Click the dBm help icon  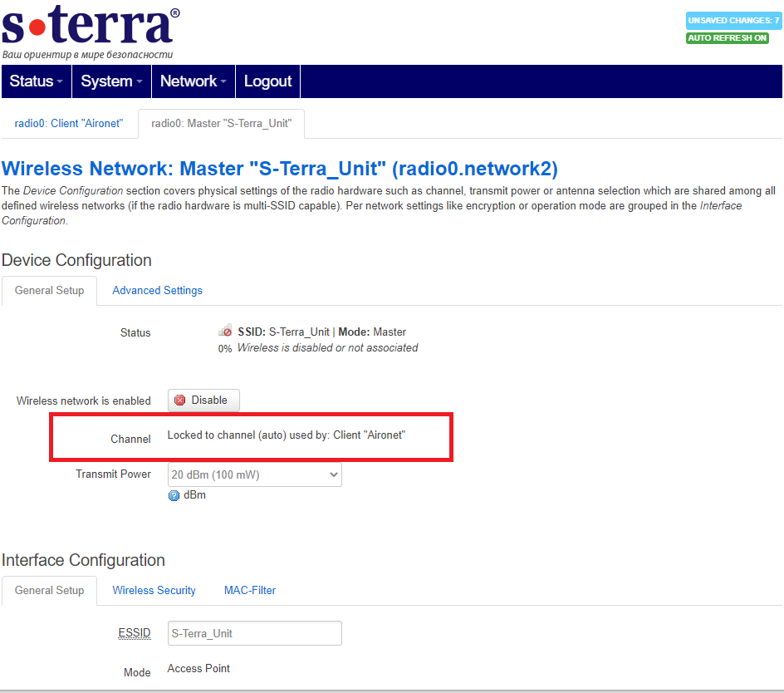[174, 495]
